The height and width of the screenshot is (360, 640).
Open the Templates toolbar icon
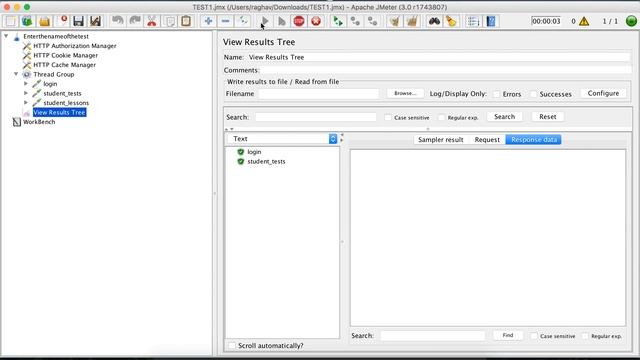coord(27,21)
